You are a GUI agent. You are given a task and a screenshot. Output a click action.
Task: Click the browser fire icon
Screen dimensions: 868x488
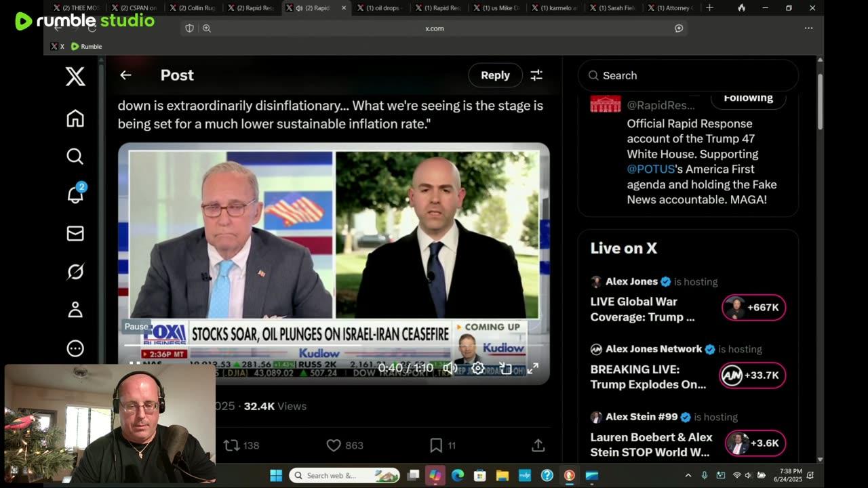click(741, 8)
